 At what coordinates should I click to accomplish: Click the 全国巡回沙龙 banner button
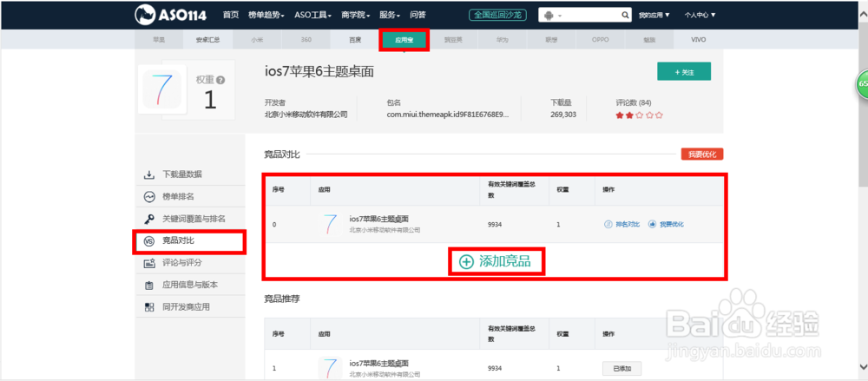pos(497,15)
